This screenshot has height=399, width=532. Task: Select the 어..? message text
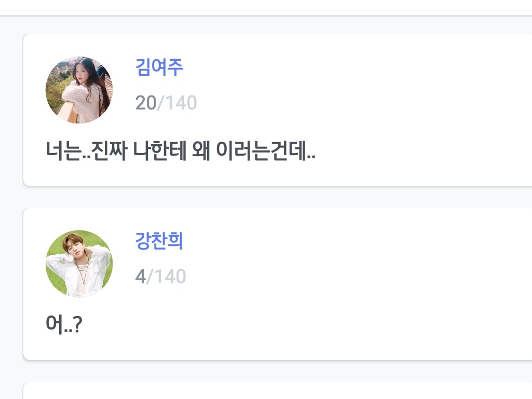[x=64, y=325]
